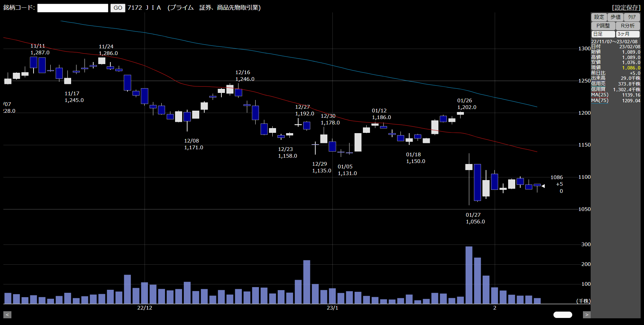Click the right scroll arrow button
This screenshot has height=325, width=644.
pyautogui.click(x=587, y=315)
